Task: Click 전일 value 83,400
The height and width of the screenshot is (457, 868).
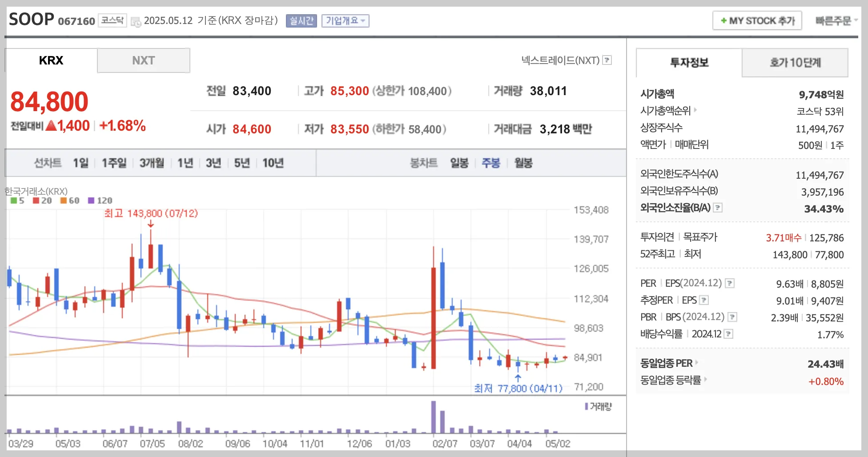Action: tap(252, 91)
